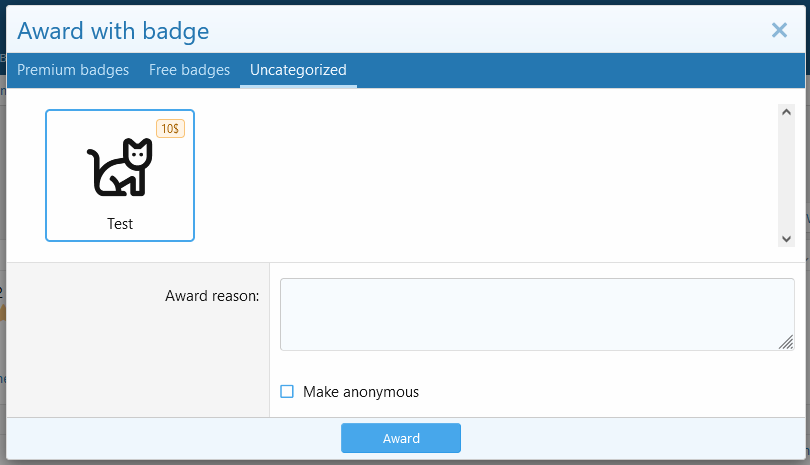Click the Test badge name label

click(x=120, y=224)
